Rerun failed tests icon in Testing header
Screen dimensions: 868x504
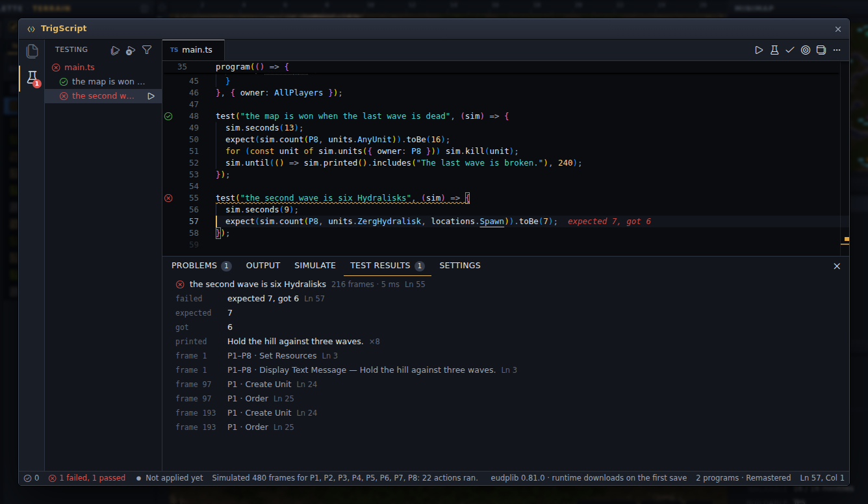tap(131, 50)
